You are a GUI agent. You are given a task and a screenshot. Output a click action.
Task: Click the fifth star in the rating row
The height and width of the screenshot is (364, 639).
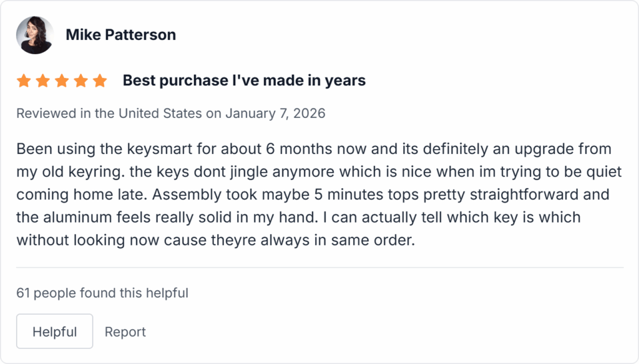pos(100,80)
